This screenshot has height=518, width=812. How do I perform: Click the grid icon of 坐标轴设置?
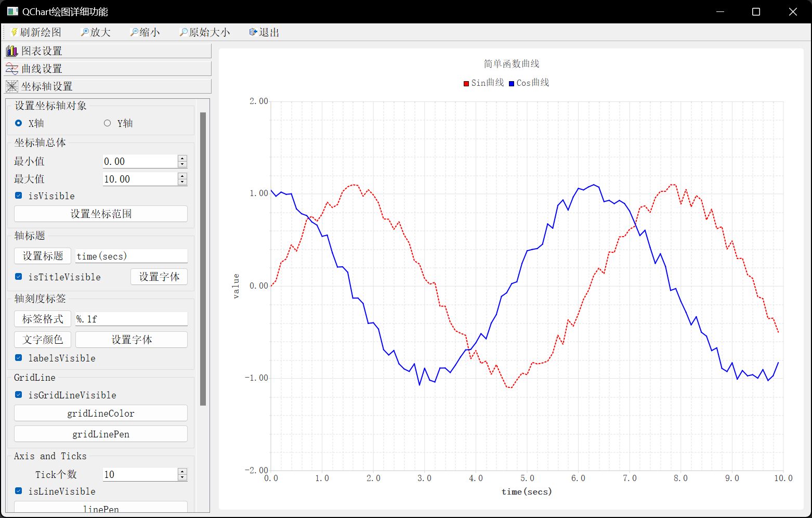(x=12, y=86)
